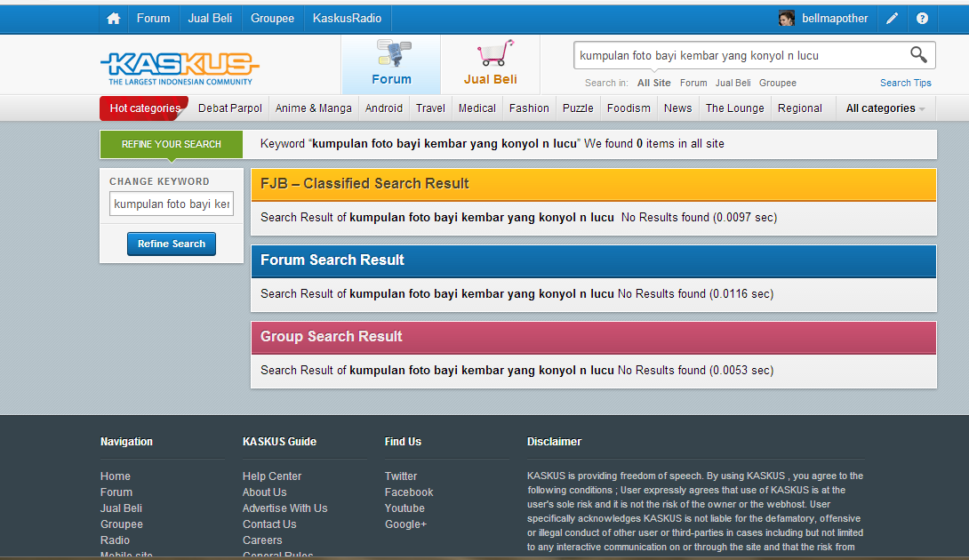Open the Google+ link

(405, 524)
